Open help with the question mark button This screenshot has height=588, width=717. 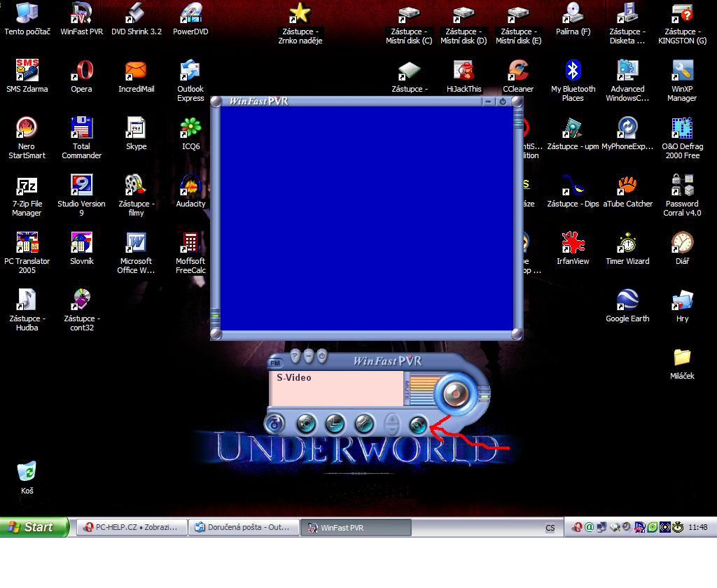295,356
